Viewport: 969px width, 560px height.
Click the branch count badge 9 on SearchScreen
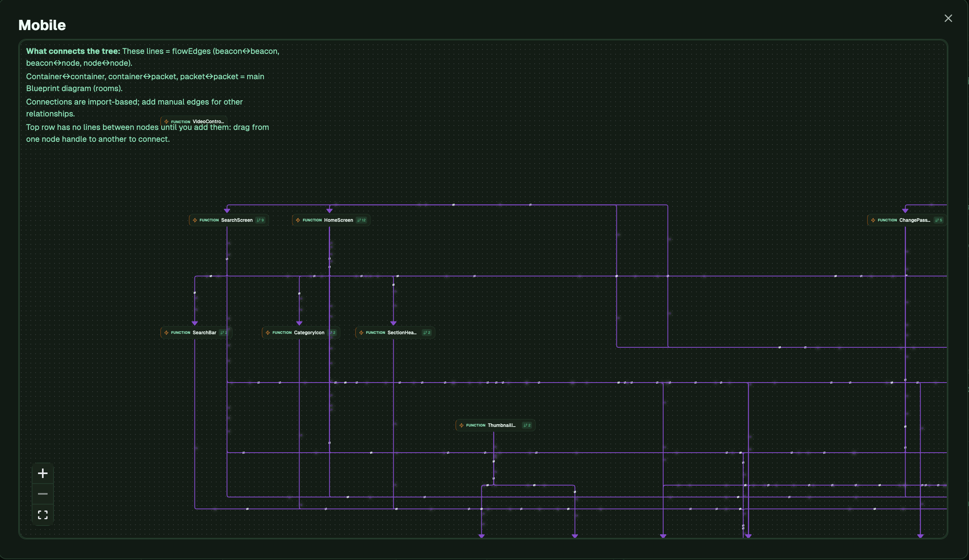click(260, 220)
